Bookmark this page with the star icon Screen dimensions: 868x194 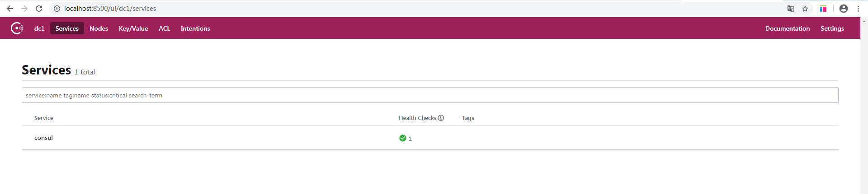click(x=805, y=9)
